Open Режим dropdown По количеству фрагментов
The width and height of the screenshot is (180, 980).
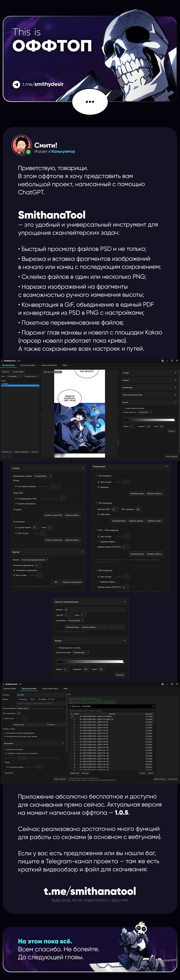[35, 560]
